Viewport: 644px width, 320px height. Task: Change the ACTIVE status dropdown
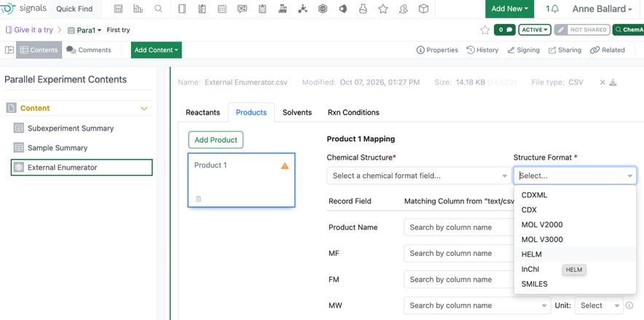tap(535, 30)
